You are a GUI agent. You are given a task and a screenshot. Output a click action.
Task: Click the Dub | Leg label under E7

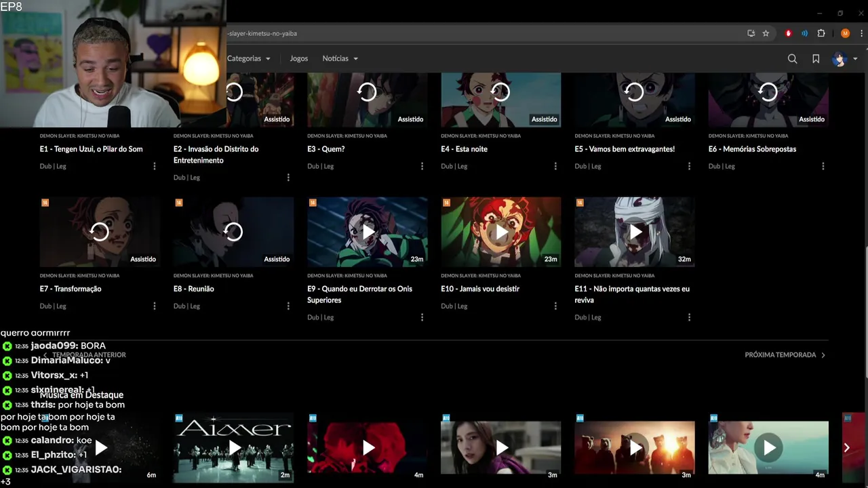(x=53, y=306)
